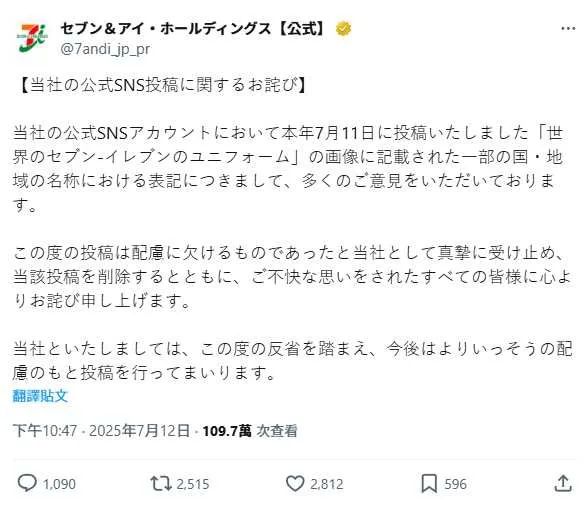
Task: Open the セブン&アイ・ホールディングス account name
Action: pos(193,29)
